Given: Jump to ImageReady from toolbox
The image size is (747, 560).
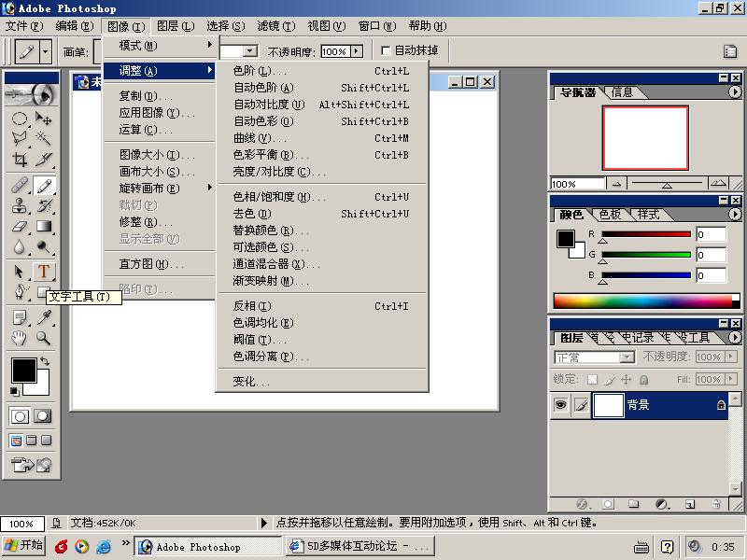Looking at the screenshot, I should 32,464.
